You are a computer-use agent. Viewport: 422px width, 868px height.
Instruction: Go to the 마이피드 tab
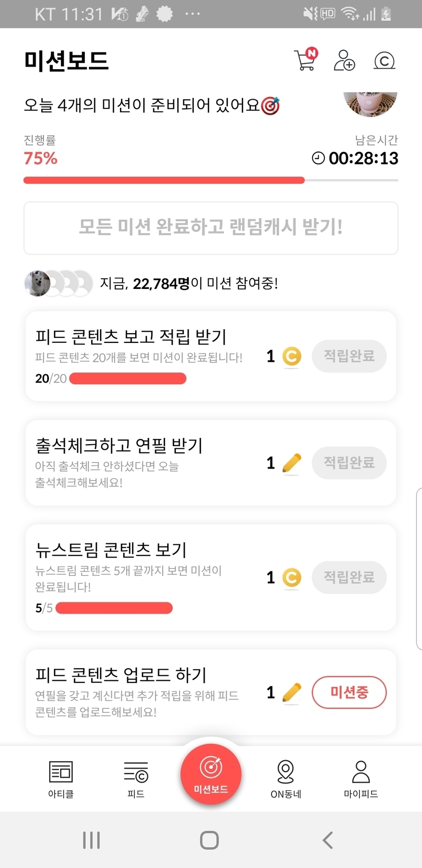(x=361, y=778)
